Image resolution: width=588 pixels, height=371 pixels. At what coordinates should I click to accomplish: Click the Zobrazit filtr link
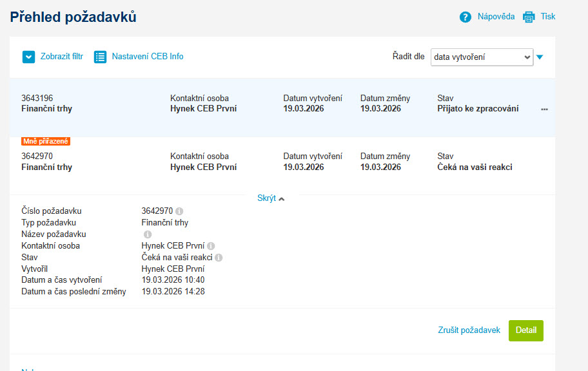[x=62, y=57]
